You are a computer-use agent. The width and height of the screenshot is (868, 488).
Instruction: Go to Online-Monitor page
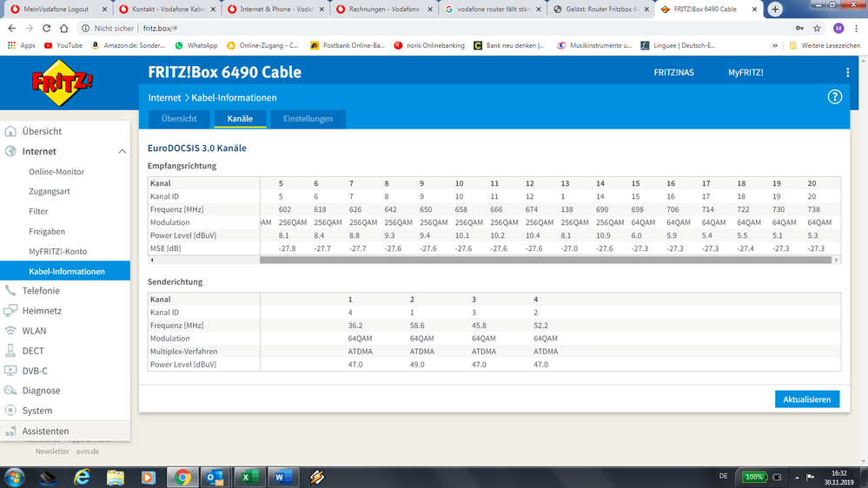[56, 172]
